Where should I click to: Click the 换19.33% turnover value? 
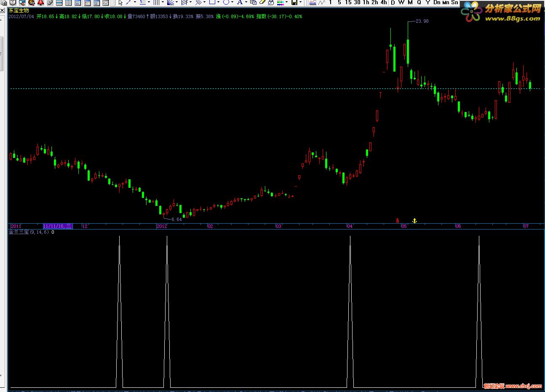coord(183,16)
